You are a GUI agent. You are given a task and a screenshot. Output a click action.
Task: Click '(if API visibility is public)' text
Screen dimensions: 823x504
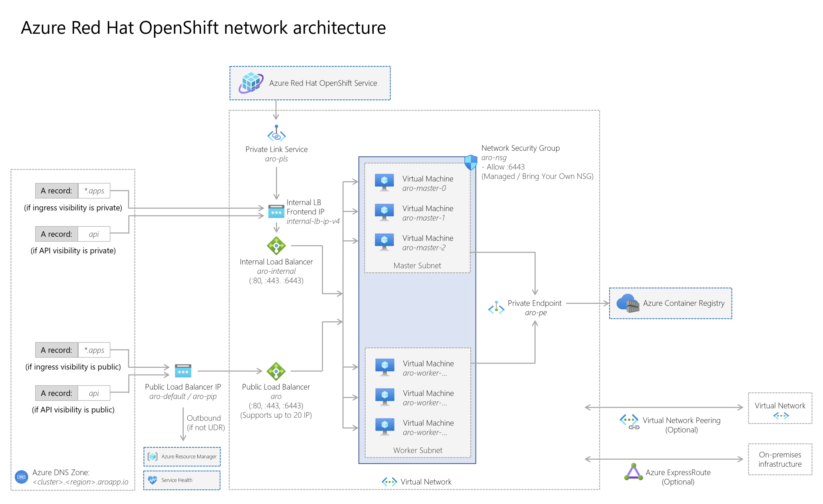pyautogui.click(x=73, y=409)
